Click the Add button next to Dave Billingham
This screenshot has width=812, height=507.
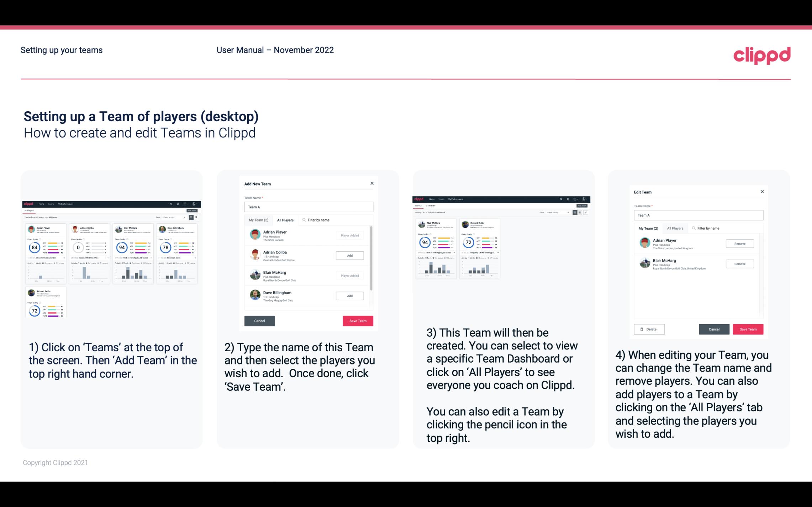pos(349,296)
